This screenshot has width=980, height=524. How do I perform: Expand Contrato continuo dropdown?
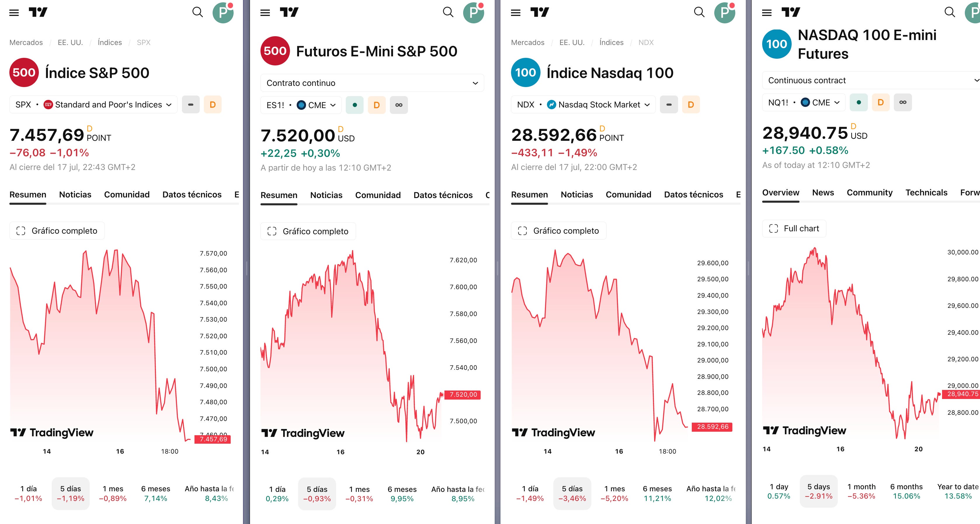click(372, 83)
